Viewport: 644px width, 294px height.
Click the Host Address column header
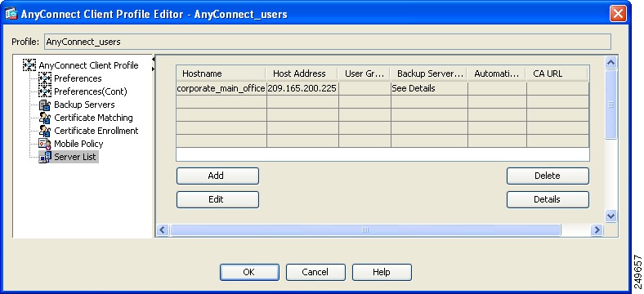point(302,73)
